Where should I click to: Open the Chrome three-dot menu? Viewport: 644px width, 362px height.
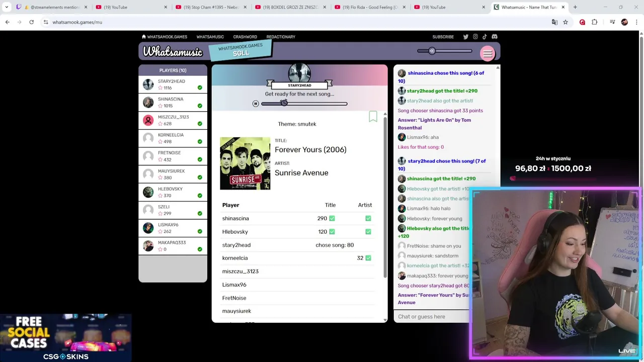coord(636,22)
